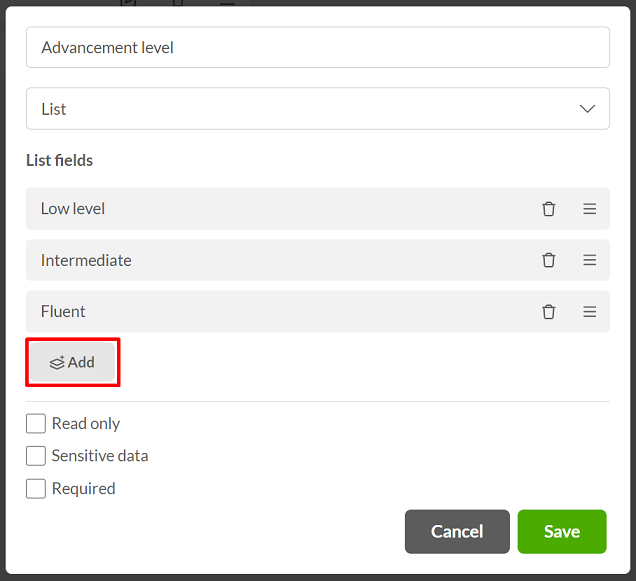This screenshot has height=581, width=636.
Task: Click the reorder handle beside Fluent
Action: [589, 312]
